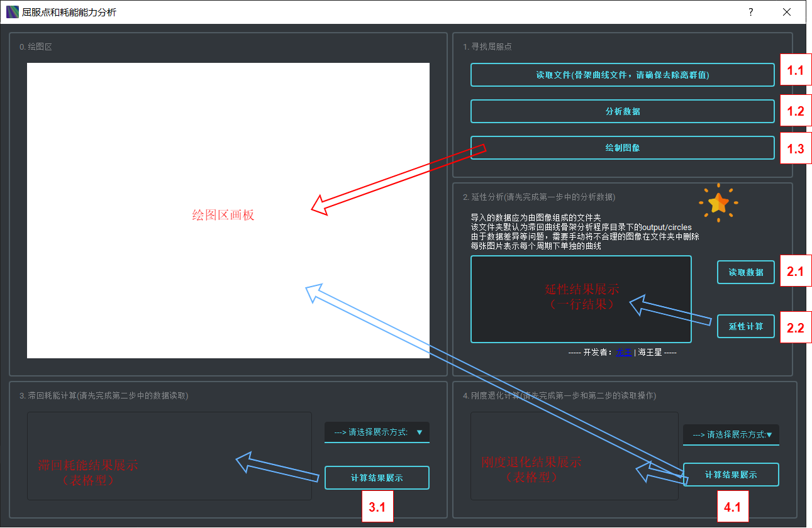
Task: Click the orange star icon
Action: 718,203
